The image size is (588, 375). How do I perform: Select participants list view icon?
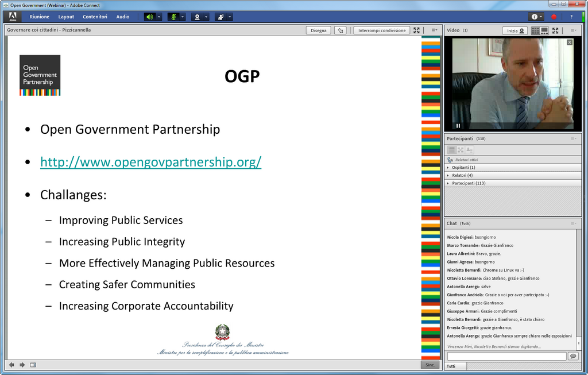pos(451,150)
